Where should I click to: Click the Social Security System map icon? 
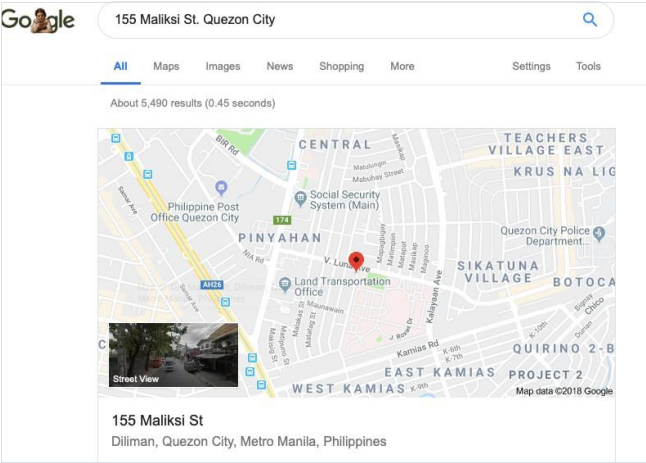point(300,199)
